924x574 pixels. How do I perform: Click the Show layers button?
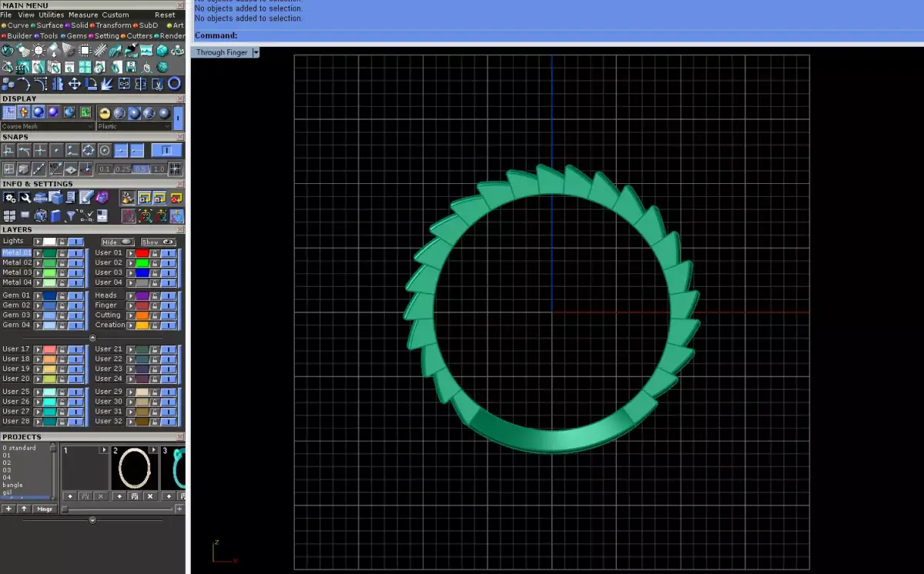pyautogui.click(x=158, y=242)
